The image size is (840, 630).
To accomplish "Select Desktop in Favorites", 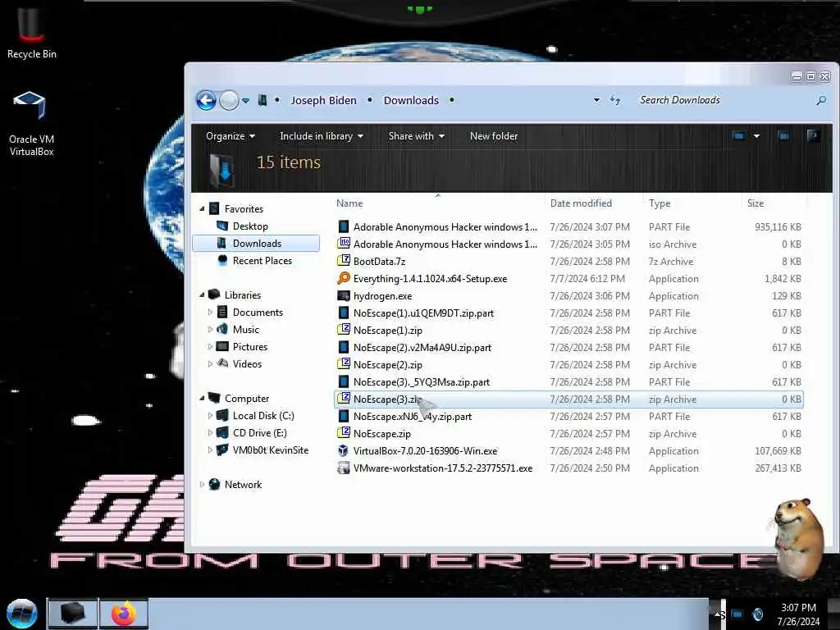I will (x=249, y=226).
